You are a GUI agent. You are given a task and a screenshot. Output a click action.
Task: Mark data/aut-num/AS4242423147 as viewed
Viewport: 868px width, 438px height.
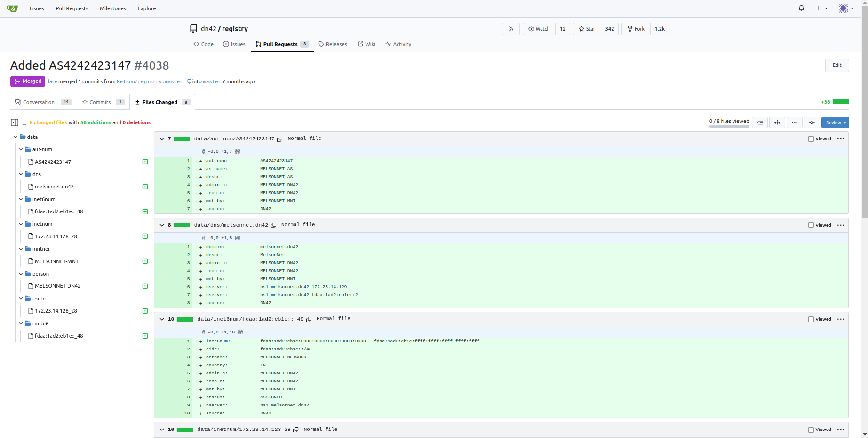(x=811, y=139)
